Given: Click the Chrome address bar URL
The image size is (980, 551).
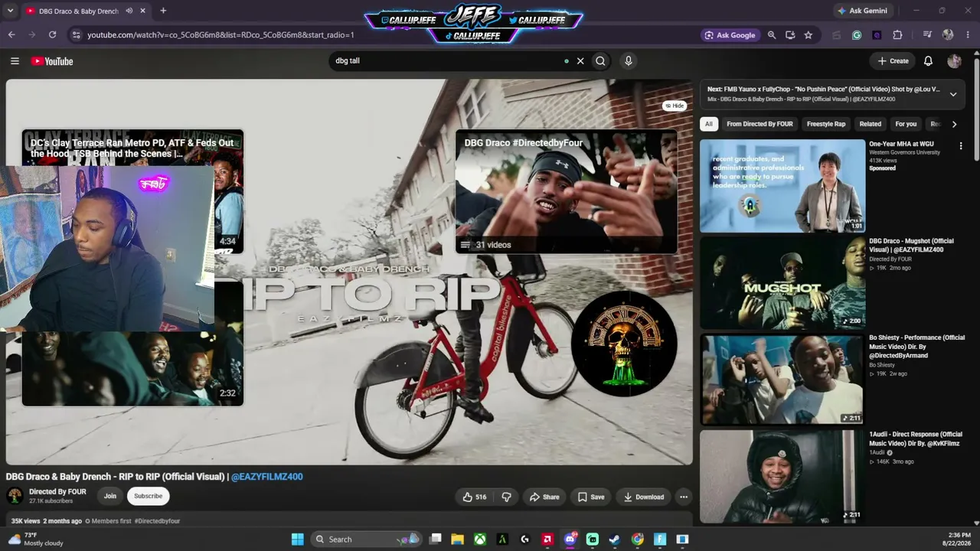Looking at the screenshot, I should (x=220, y=35).
